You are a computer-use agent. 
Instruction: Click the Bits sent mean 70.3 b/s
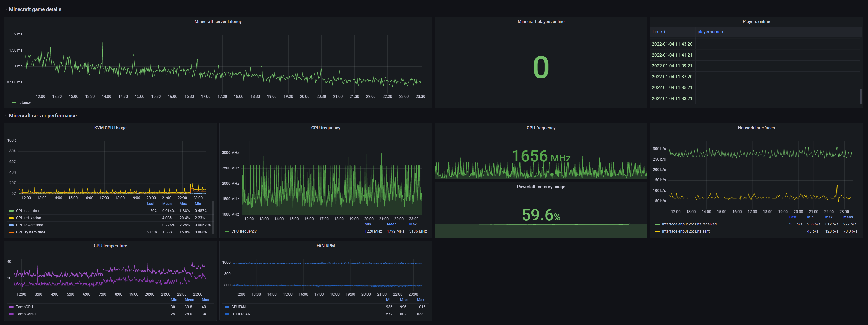click(x=850, y=231)
